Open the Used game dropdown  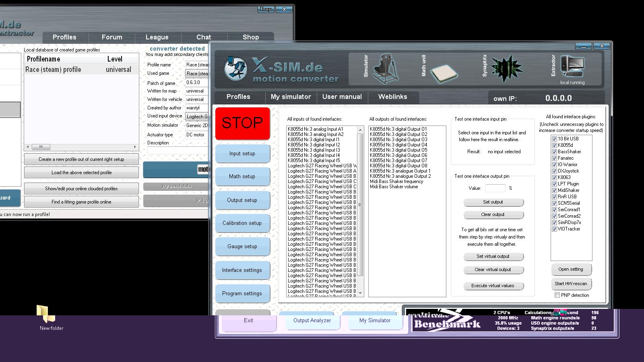click(197, 74)
